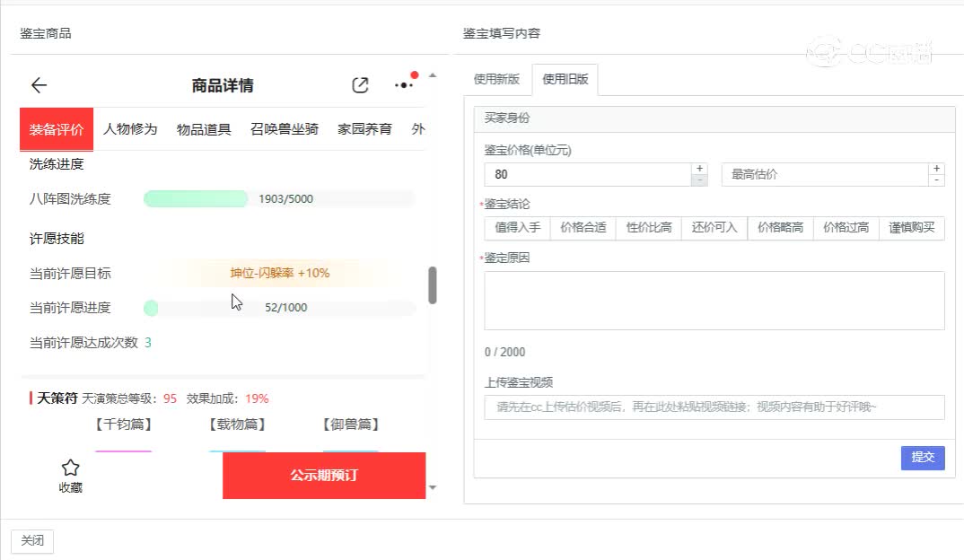Click the red 公示期预订 button
This screenshot has height=560, width=964.
pos(323,475)
